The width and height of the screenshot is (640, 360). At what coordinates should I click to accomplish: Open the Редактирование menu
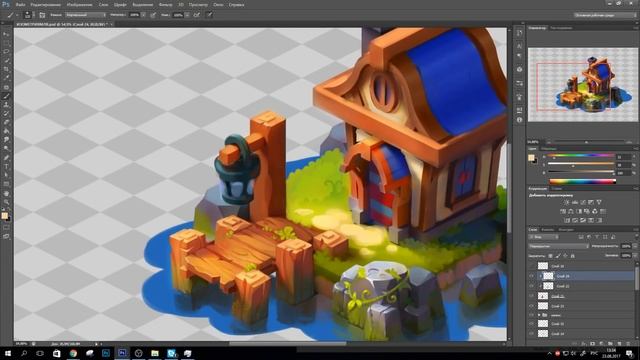45,5
